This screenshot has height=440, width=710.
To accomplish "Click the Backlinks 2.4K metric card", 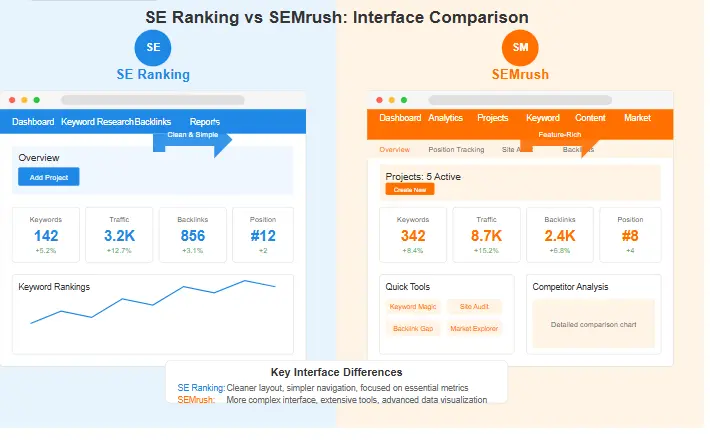I will point(560,235).
